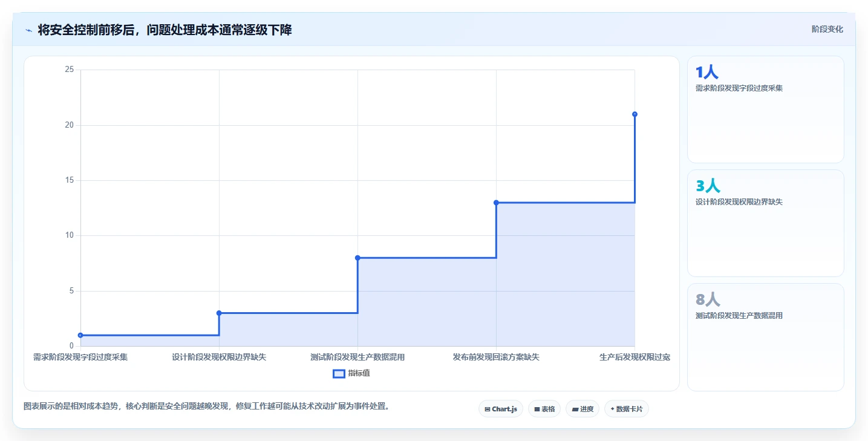Click the lightning icon before the title
The image size is (868, 441).
(29, 30)
